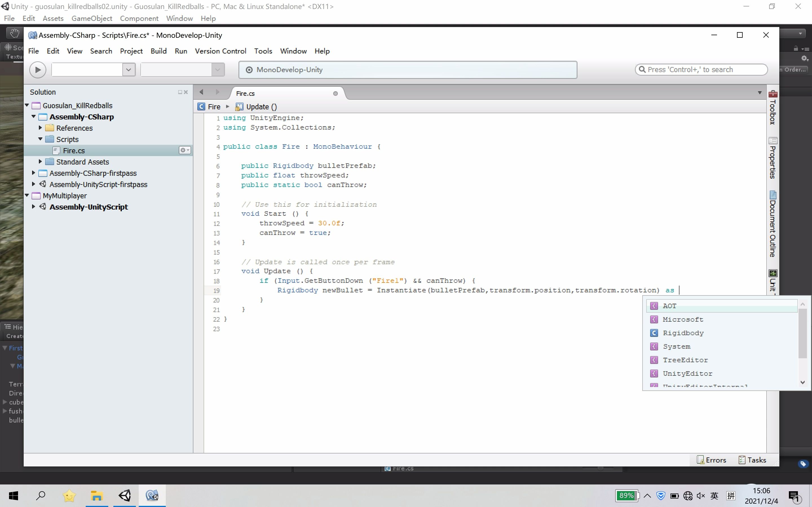Click the Run play button in toolbar

coord(37,70)
